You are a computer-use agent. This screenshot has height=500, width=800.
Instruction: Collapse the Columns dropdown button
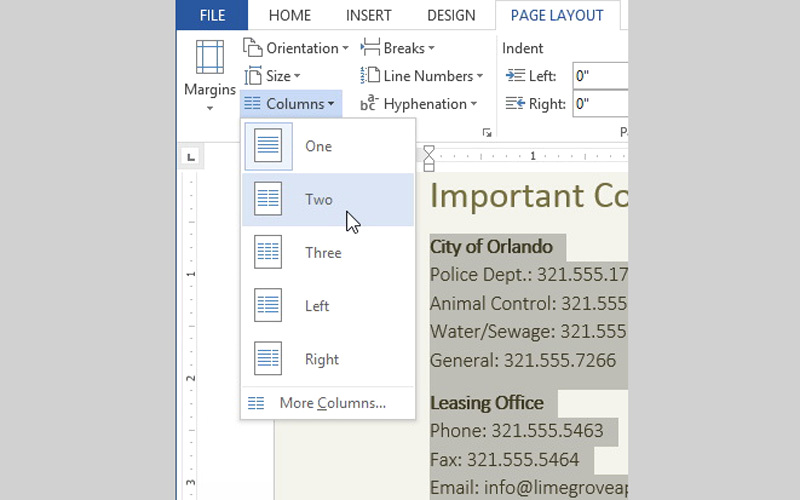[291, 104]
